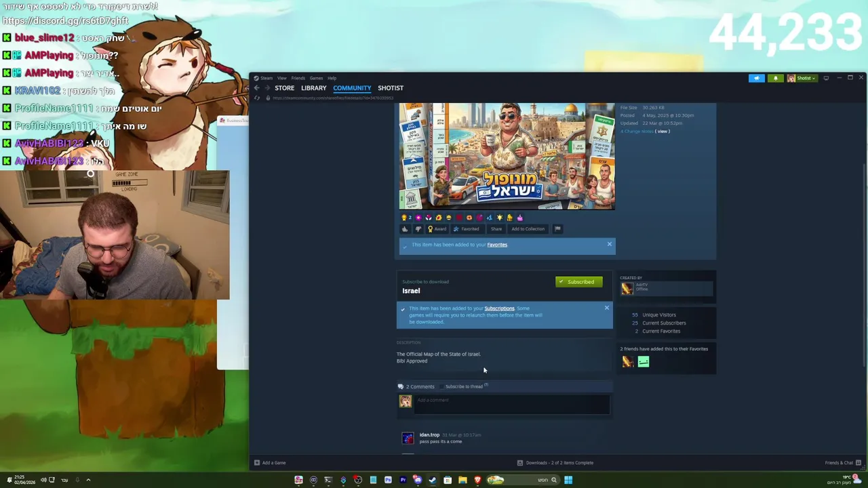Show hidden system tray icons
This screenshot has height=488, width=868.
click(x=88, y=480)
